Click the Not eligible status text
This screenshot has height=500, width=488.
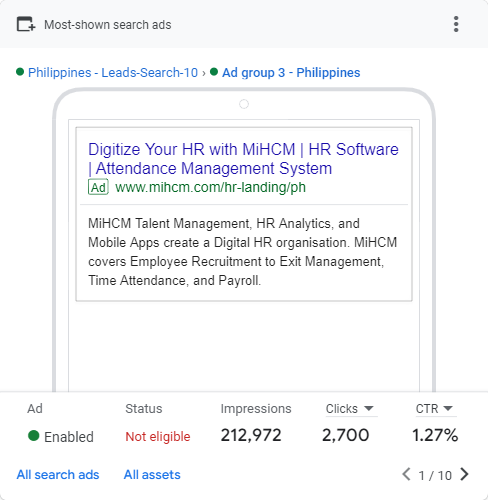click(158, 436)
